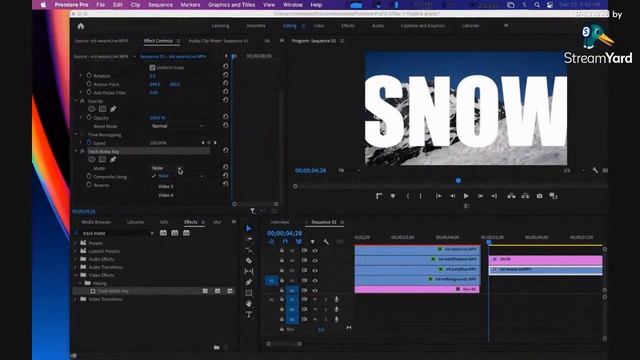Select the Selection arrow tool
This screenshot has width=640, height=360.
[249, 228]
